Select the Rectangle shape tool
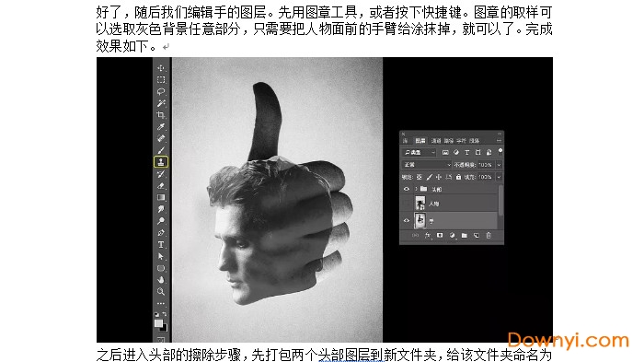The height and width of the screenshot is (362, 644). click(x=161, y=268)
